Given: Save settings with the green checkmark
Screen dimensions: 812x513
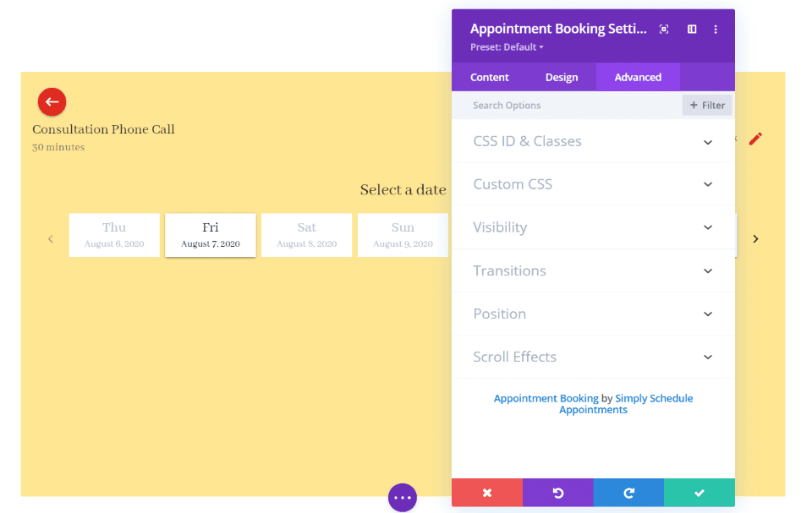Looking at the screenshot, I should tap(700, 493).
